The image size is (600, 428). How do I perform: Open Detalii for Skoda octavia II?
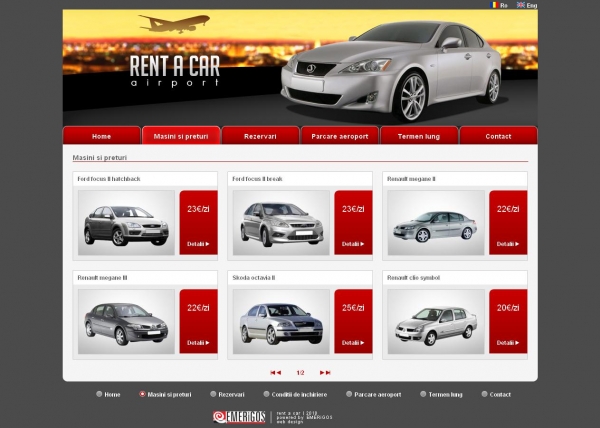[353, 343]
